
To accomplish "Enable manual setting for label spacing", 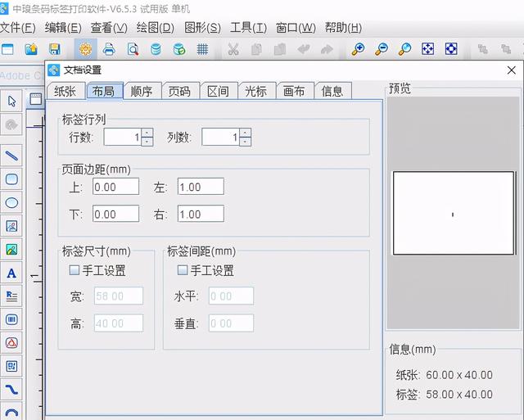I will point(183,270).
